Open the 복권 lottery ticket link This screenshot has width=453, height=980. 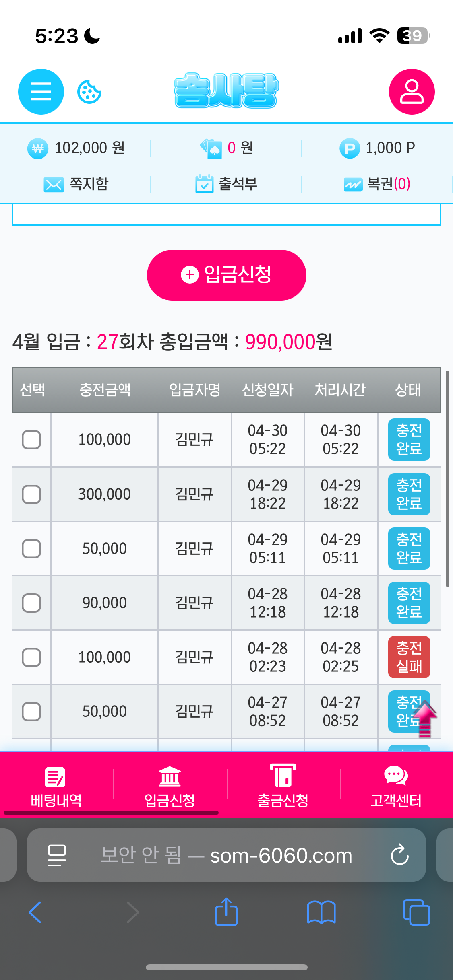tap(377, 184)
